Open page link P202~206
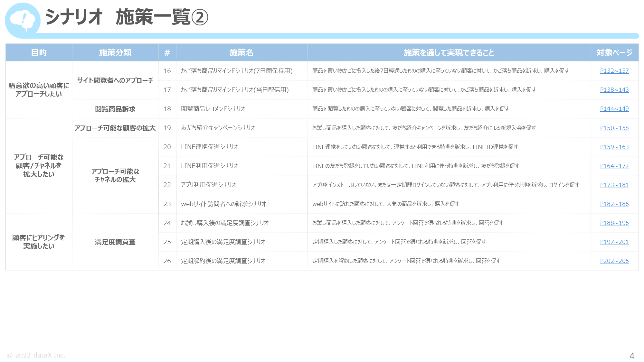The width and height of the screenshot is (644, 362). tap(614, 261)
